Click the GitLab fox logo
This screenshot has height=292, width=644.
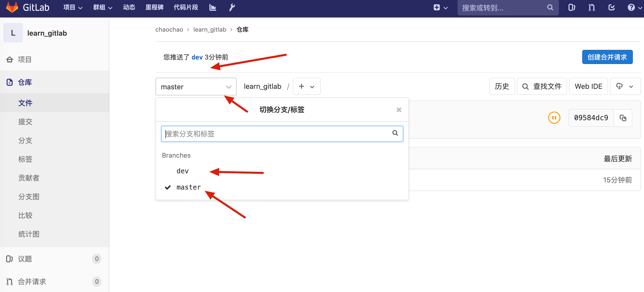pos(12,7)
